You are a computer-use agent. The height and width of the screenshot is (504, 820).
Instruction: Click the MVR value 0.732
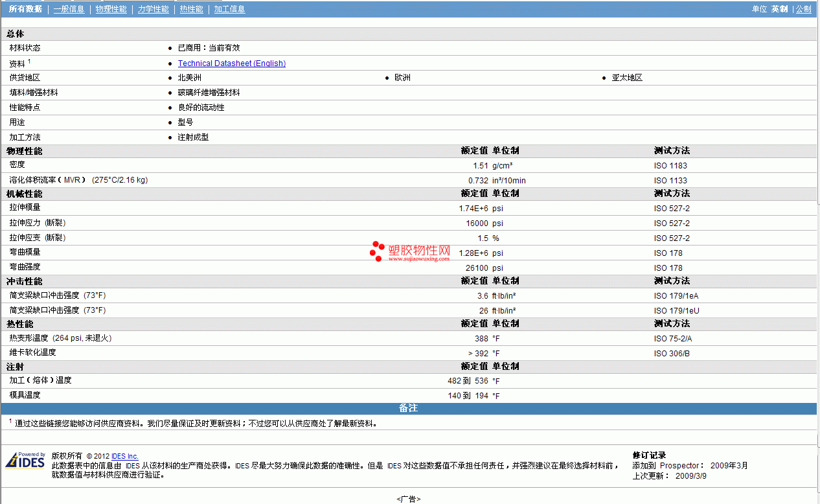[x=478, y=181]
